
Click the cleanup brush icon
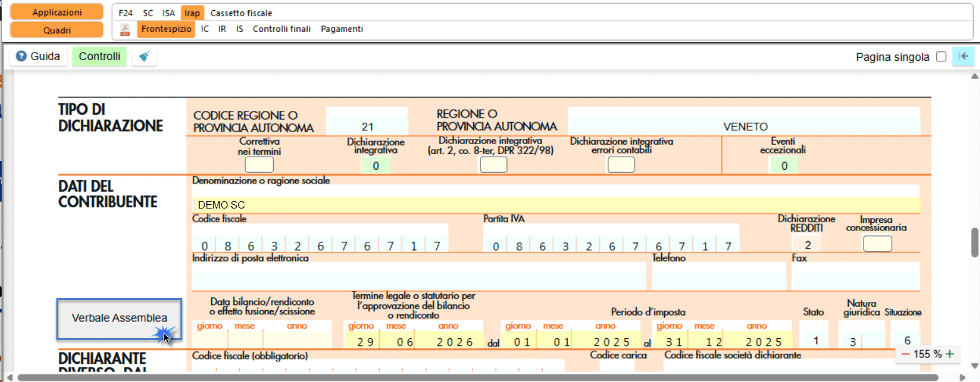point(145,56)
